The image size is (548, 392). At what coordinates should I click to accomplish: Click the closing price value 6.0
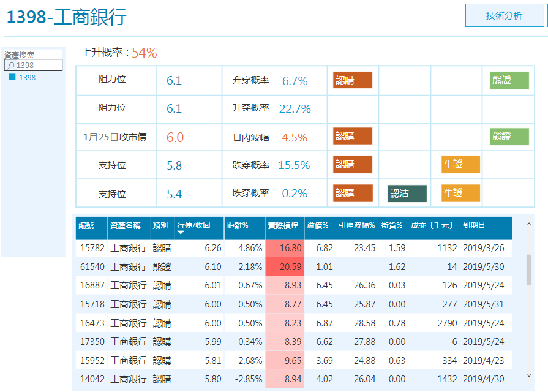[x=175, y=137]
